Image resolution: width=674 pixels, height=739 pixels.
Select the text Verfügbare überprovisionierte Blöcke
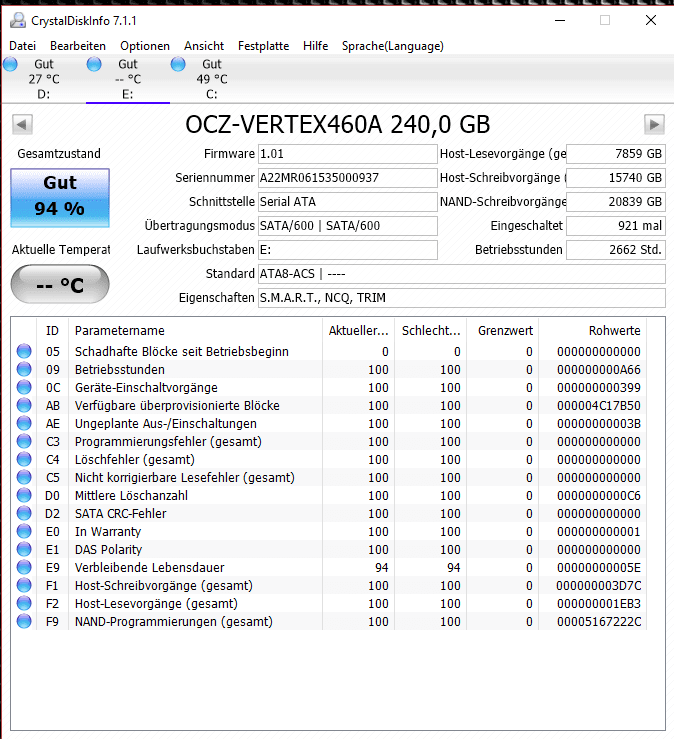pos(177,406)
